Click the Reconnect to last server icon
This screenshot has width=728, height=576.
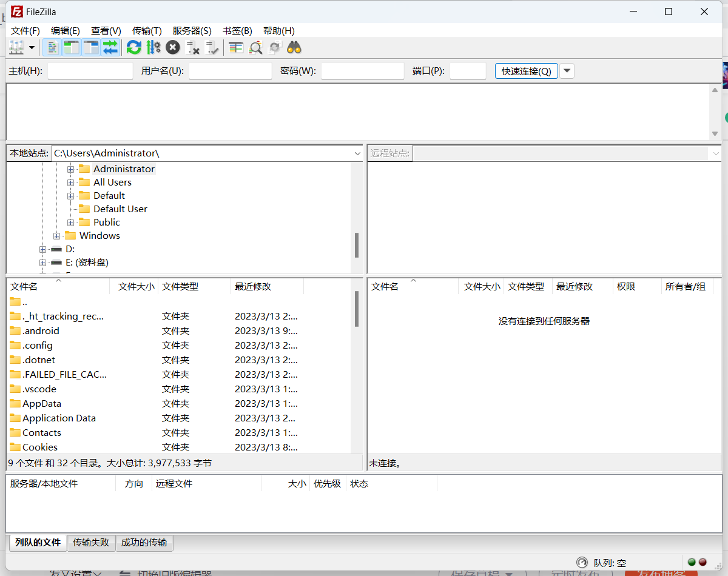pyautogui.click(x=212, y=47)
